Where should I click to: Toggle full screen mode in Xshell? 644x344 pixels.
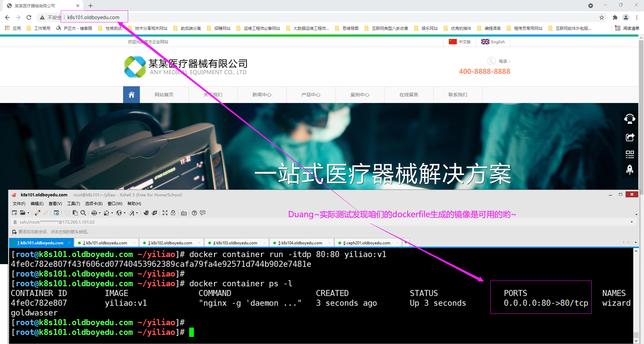(x=165, y=213)
